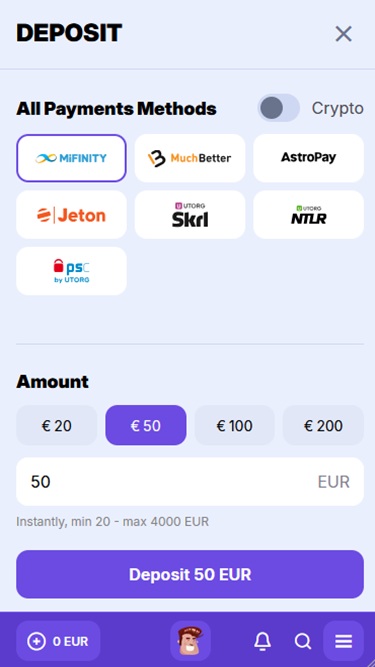Image resolution: width=375 pixels, height=667 pixels.
Task: Toggle the Crypto payments switch
Action: (279, 108)
